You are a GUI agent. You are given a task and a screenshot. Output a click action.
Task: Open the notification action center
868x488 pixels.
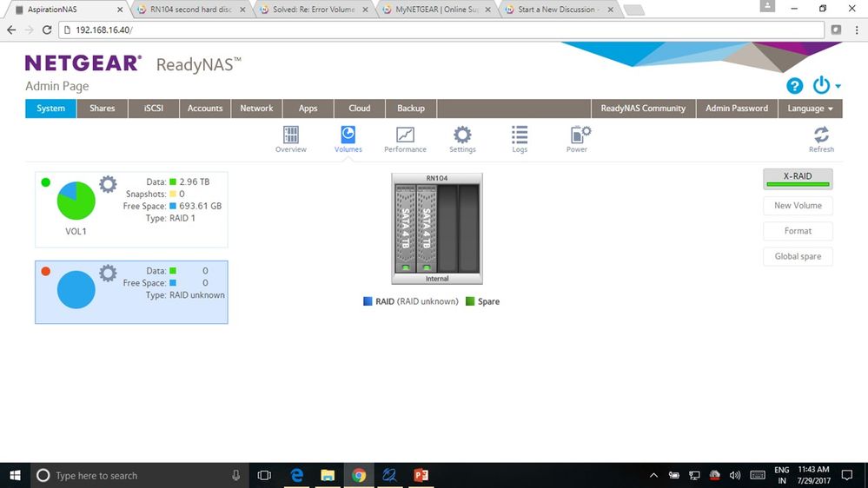tap(847, 475)
